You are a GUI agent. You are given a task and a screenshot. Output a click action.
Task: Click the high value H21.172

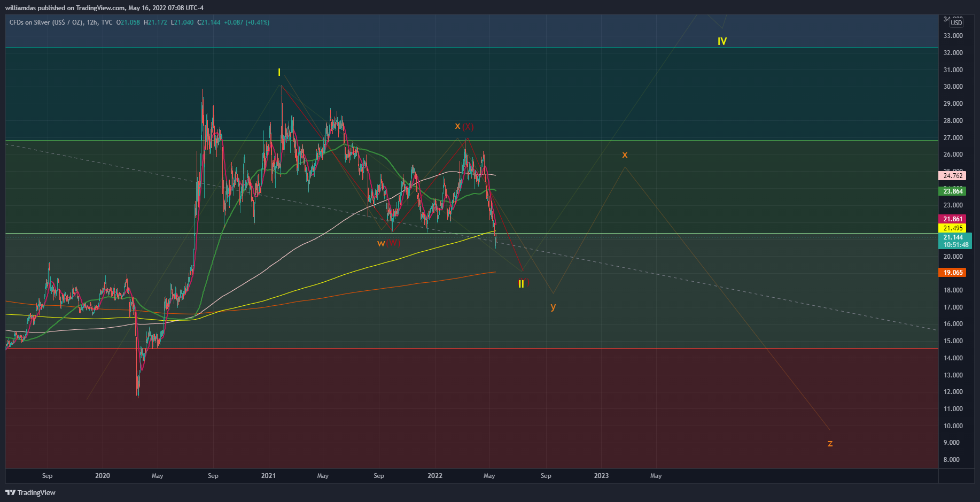[155, 22]
